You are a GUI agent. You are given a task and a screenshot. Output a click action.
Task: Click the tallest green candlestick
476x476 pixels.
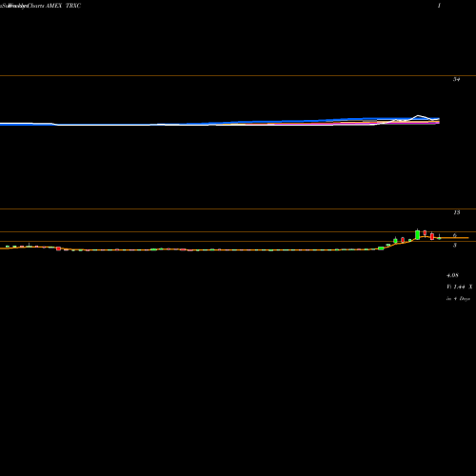[x=417, y=234]
